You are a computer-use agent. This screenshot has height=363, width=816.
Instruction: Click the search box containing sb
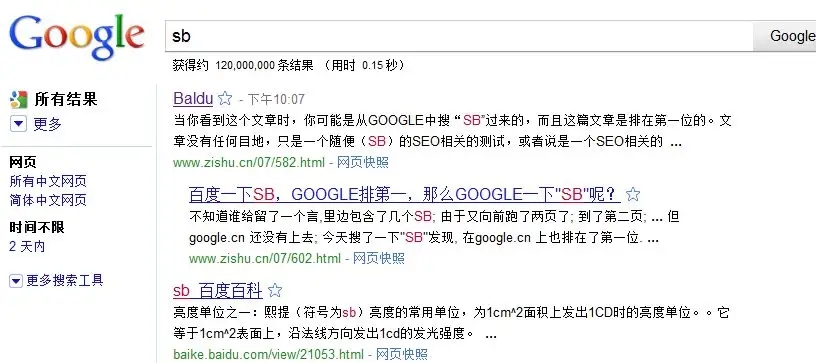(459, 36)
